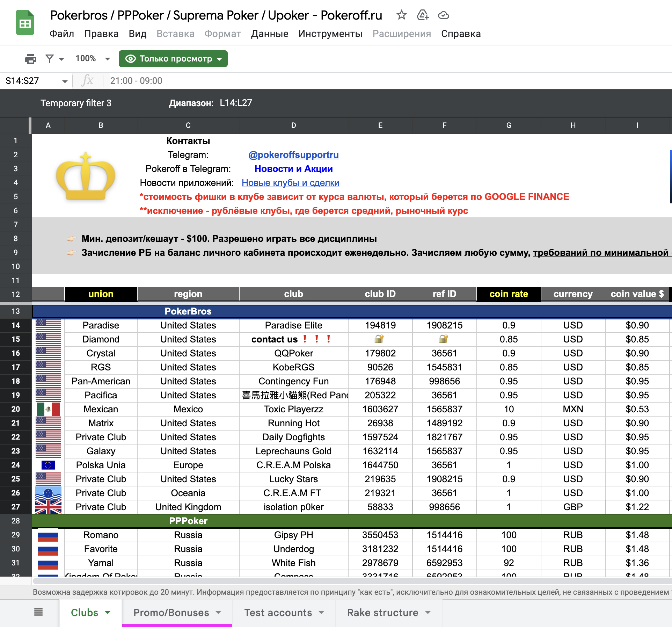Open the all sheets list icon
Screen dimensions: 672x629
click(38, 612)
